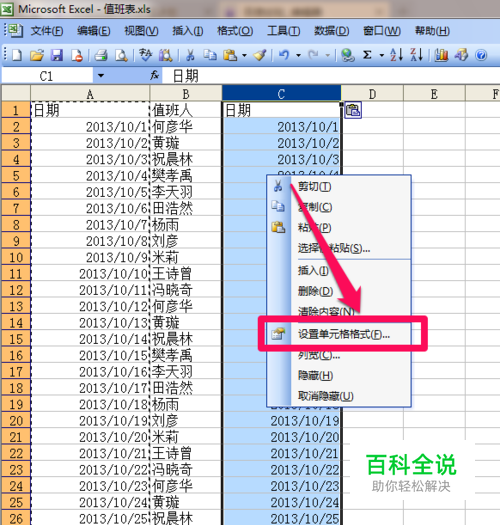Click the AutoSum sigma icon
500x525 pixels.
pyautogui.click(x=367, y=55)
